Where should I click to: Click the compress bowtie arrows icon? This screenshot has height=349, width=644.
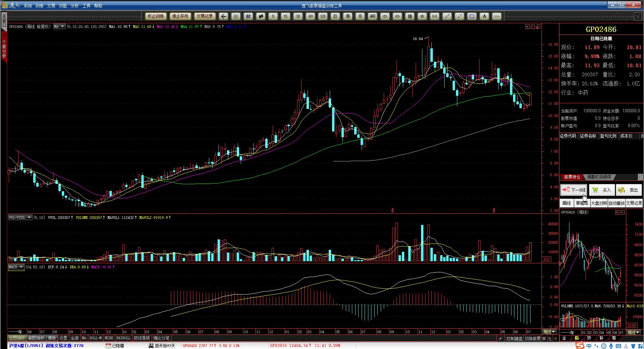[435, 16]
